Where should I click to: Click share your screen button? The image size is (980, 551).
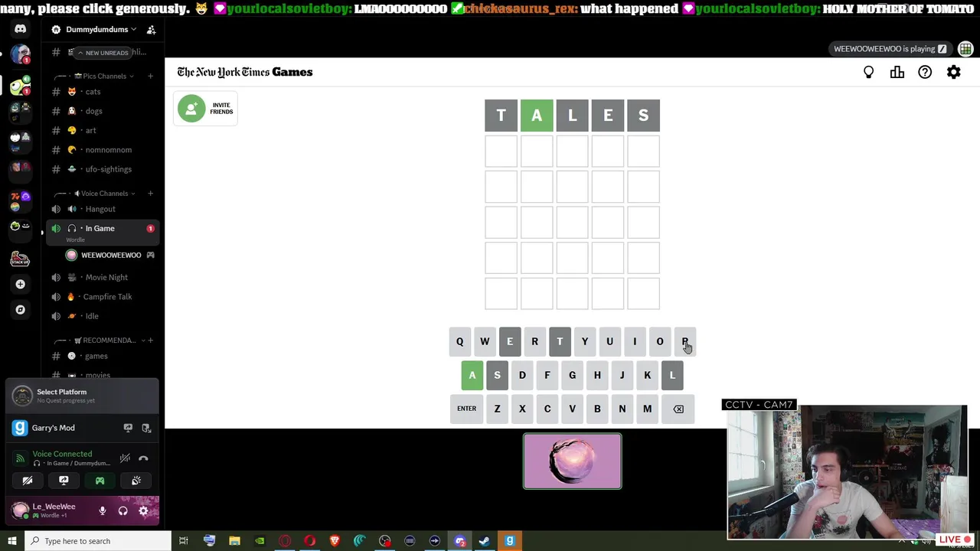(64, 481)
